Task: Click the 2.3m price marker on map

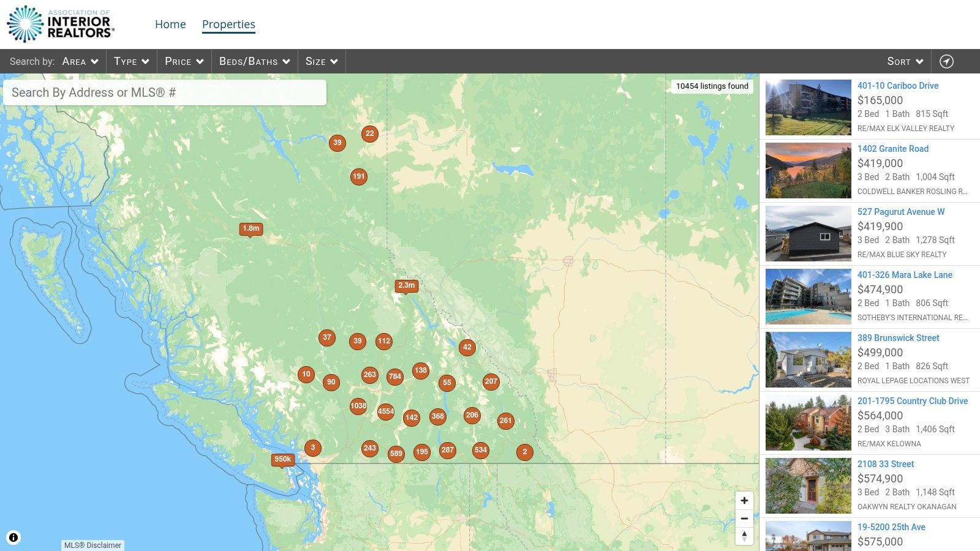Action: pos(406,285)
